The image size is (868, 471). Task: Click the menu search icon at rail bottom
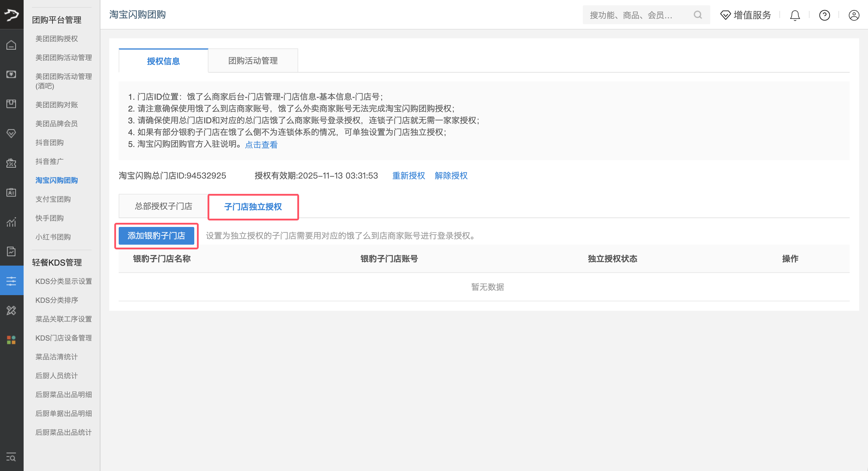coord(11,457)
